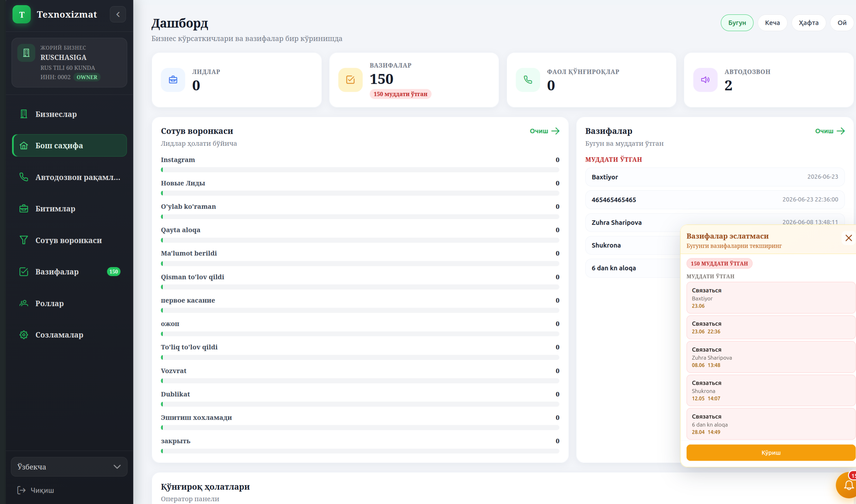Open Автодозвон рақамлари menu item

[69, 177]
